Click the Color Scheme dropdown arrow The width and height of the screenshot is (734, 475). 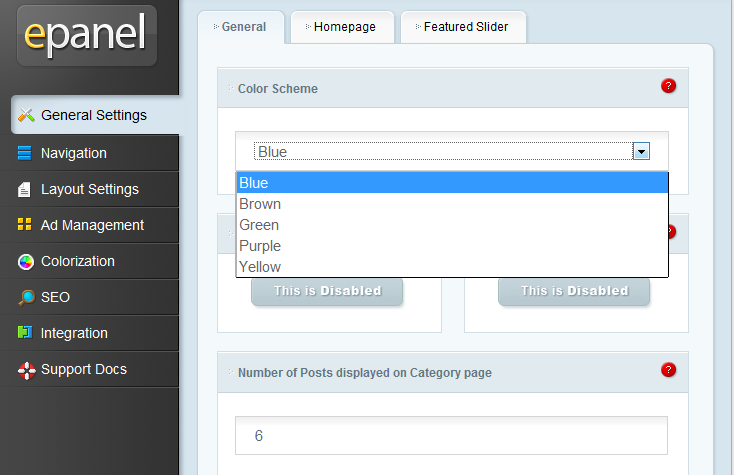tap(641, 152)
